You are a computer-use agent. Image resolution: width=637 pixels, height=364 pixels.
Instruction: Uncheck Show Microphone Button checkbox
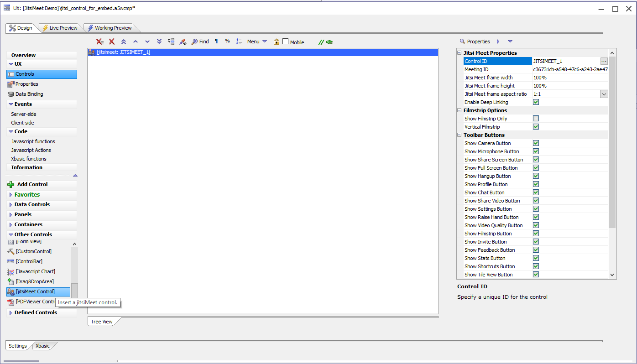coord(536,151)
